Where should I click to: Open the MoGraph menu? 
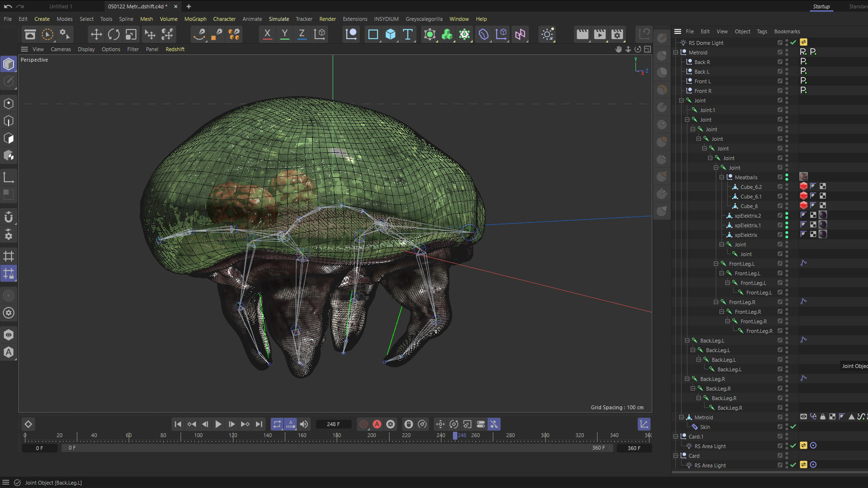pos(195,19)
